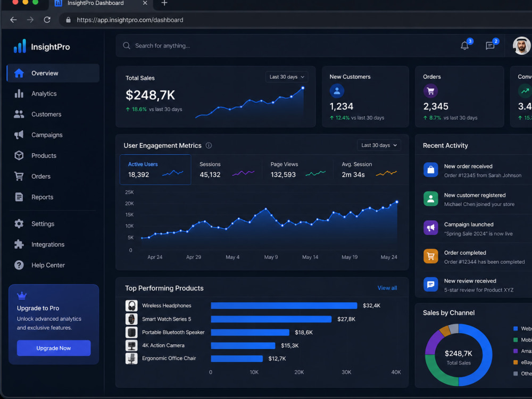This screenshot has height=399, width=532.
Task: Click the address bar padlock icon
Action: 68,20
